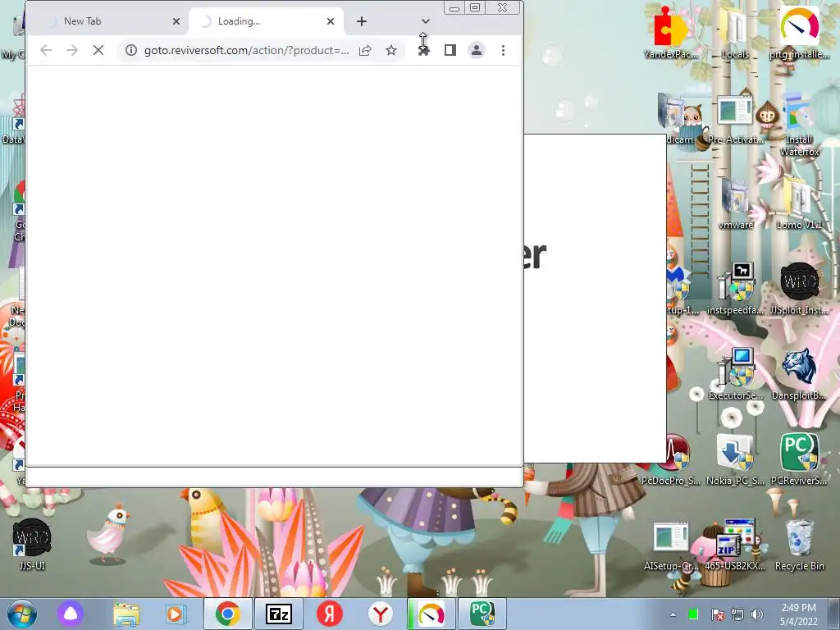Image resolution: width=840 pixels, height=630 pixels.
Task: Add a new Chrome tab
Action: point(362,21)
